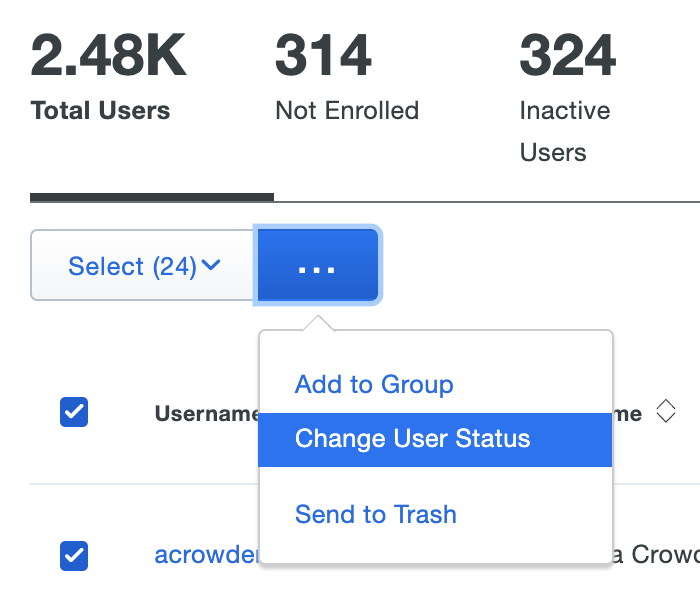Click the chevron arrow in Select (24)

(211, 266)
